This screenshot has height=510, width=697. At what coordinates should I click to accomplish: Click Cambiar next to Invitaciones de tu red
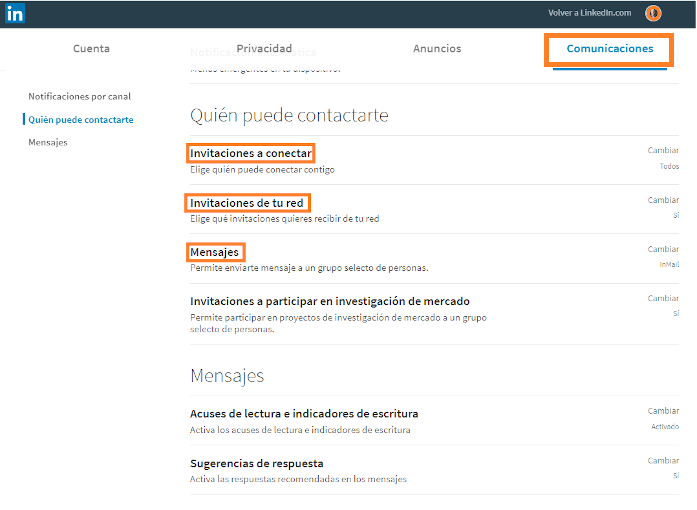(x=663, y=200)
